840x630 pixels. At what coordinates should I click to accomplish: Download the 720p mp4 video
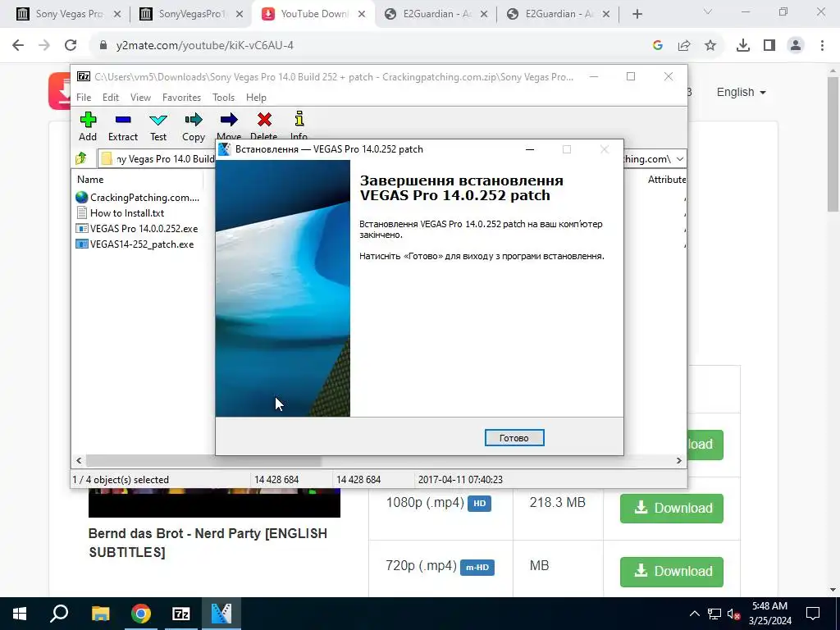[x=672, y=571]
